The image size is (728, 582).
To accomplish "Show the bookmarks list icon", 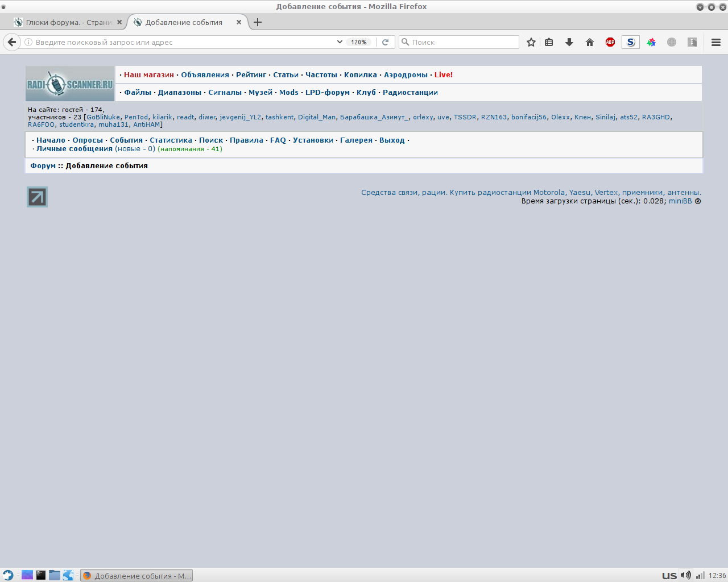I will (x=549, y=42).
